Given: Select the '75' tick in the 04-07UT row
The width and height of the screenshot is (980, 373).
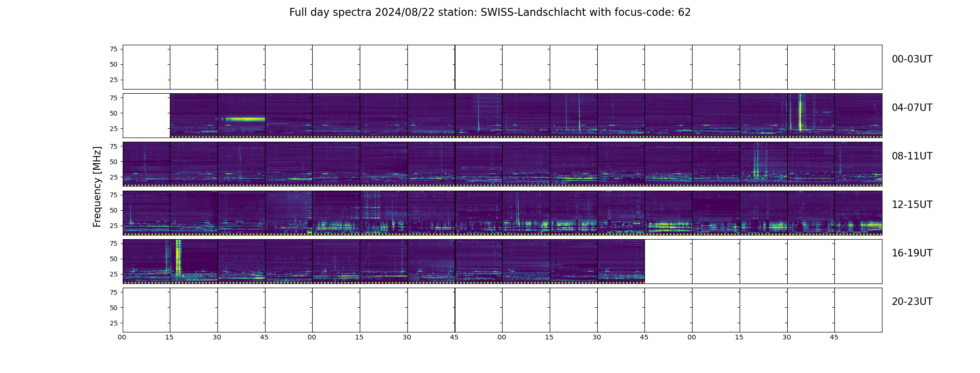Looking at the screenshot, I should [x=113, y=97].
